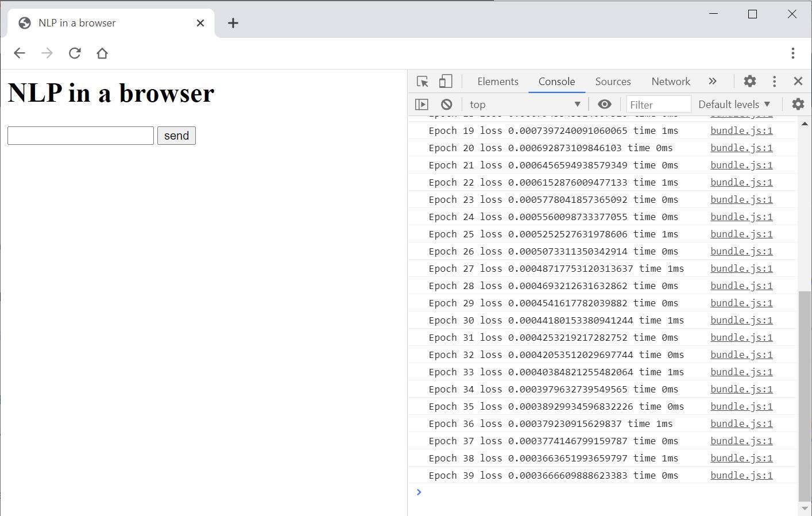The height and width of the screenshot is (516, 812).
Task: Switch to the Sources panel
Action: coord(613,82)
